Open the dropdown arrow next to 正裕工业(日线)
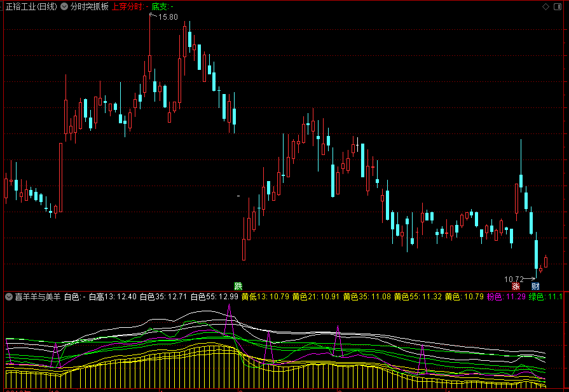Image resolution: width=569 pixels, height=392 pixels. coord(64,6)
